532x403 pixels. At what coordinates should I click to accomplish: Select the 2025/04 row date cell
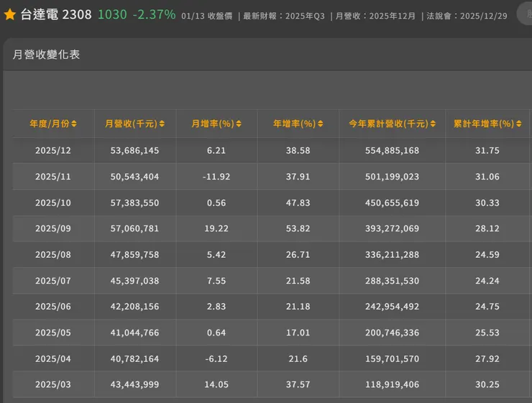pyautogui.click(x=53, y=358)
